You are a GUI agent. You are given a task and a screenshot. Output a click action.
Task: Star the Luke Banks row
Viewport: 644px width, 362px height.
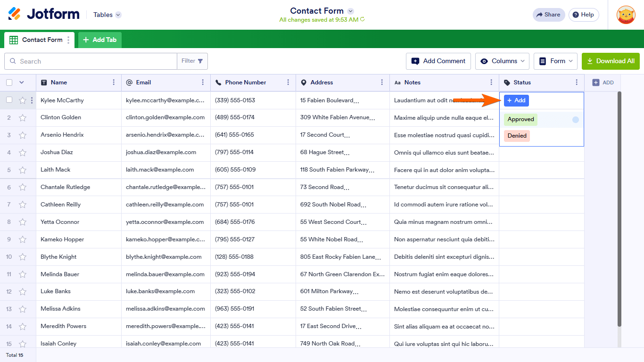23,292
